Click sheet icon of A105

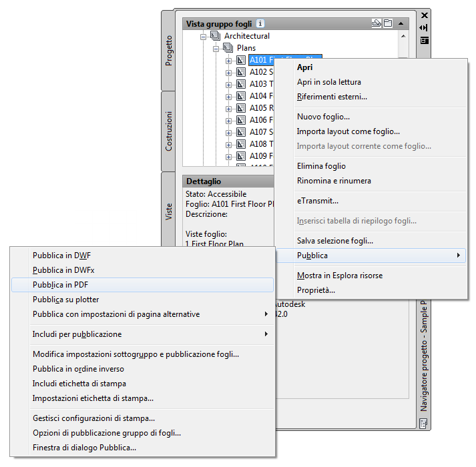pyautogui.click(x=241, y=107)
